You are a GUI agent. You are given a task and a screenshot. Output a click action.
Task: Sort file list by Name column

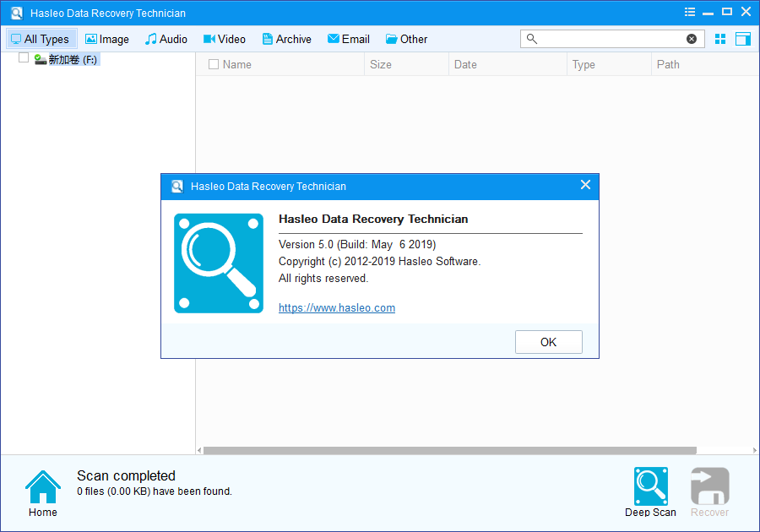click(280, 64)
